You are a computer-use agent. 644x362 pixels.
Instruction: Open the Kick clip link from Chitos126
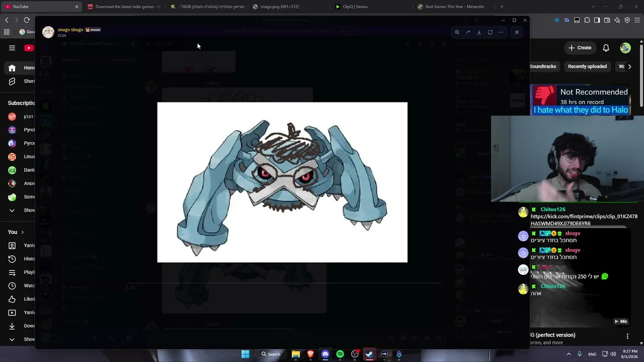pos(584,220)
